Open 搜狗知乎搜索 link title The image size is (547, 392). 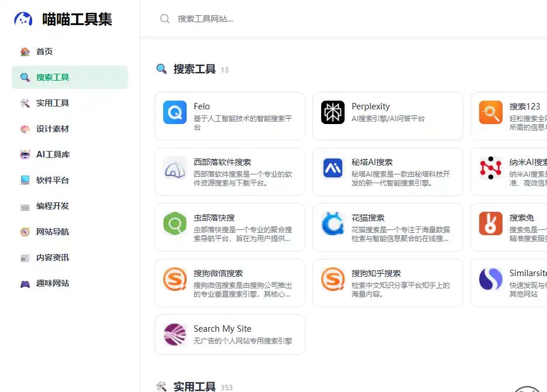pos(376,273)
